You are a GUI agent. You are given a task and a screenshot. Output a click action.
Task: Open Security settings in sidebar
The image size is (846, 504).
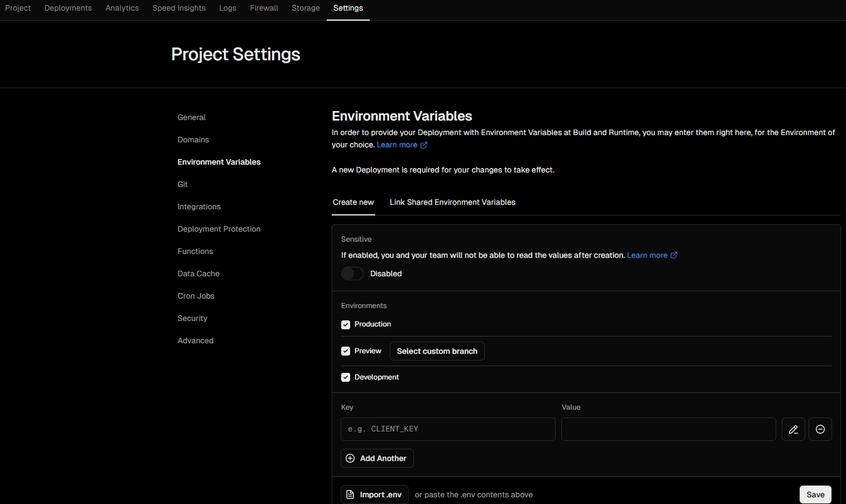pos(192,318)
